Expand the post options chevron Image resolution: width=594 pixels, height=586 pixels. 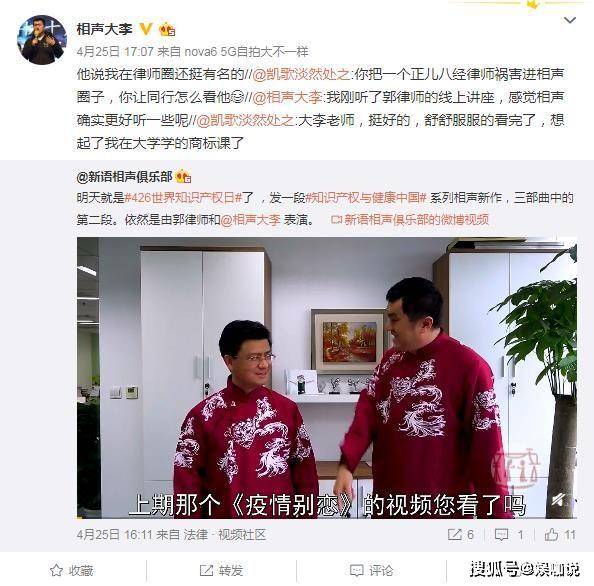point(570,20)
